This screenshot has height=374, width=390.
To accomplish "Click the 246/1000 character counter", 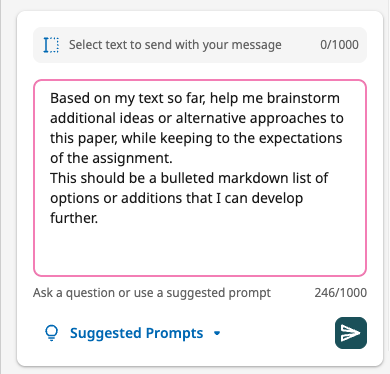I will (340, 293).
